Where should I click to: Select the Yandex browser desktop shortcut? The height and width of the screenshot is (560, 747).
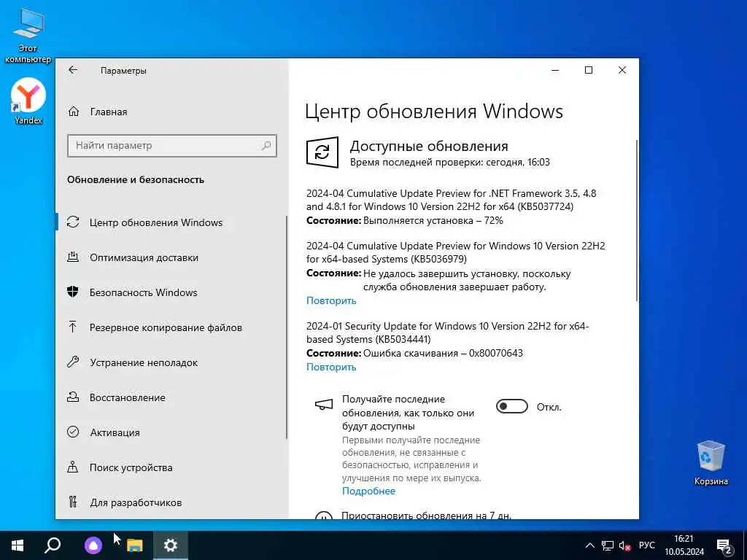(28, 101)
